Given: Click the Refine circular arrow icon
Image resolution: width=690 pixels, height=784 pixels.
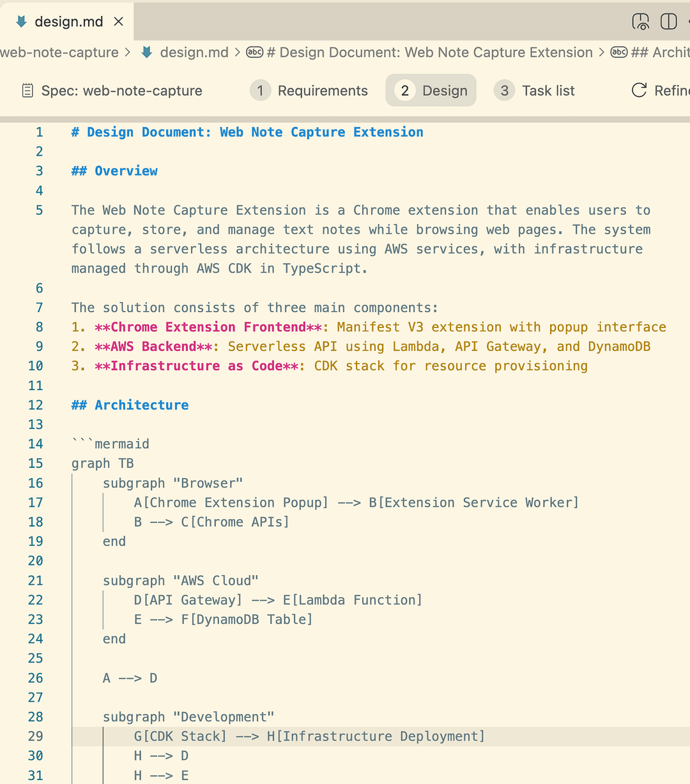Looking at the screenshot, I should click(x=639, y=91).
